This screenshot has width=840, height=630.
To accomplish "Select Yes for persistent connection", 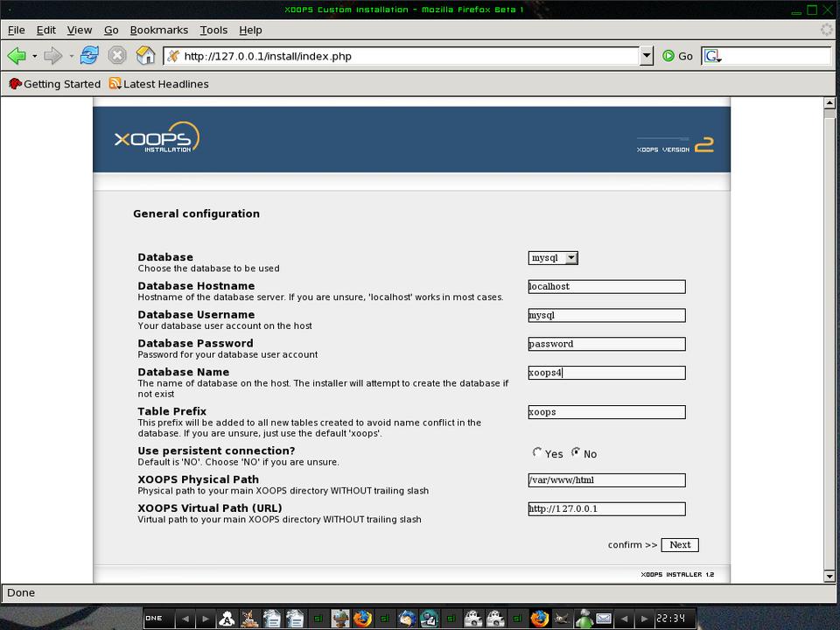I will coord(537,452).
